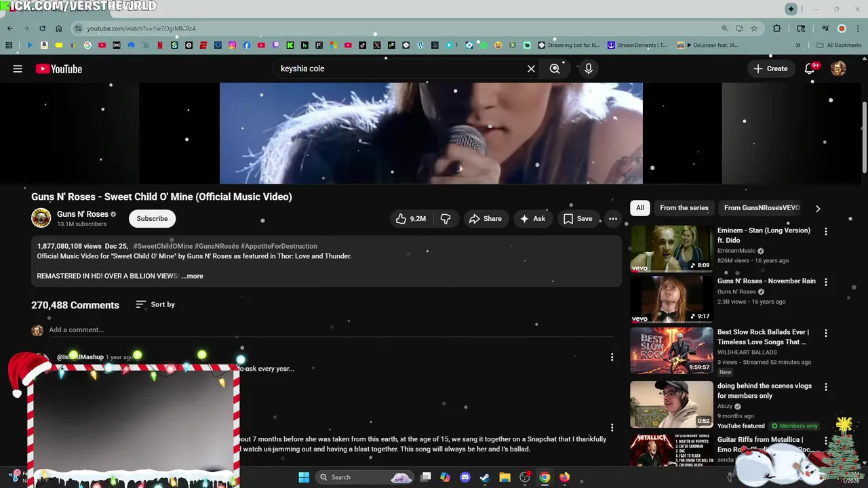Image resolution: width=868 pixels, height=488 pixels.
Task: Subscribe to Guns N' Roses channel
Action: pyautogui.click(x=152, y=218)
